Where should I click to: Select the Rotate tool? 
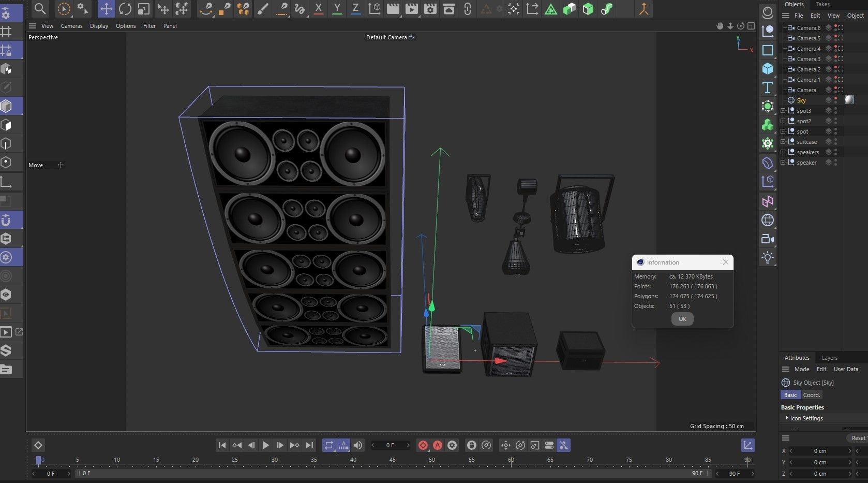pyautogui.click(x=125, y=8)
